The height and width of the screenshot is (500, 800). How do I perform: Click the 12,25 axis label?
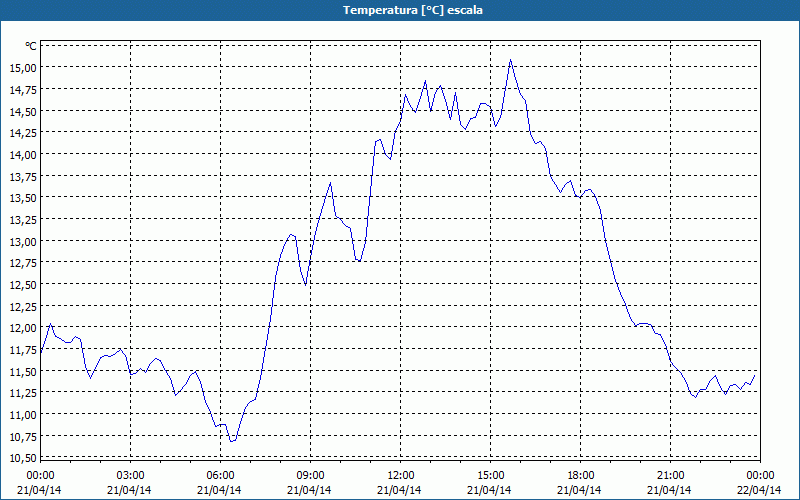[22, 307]
